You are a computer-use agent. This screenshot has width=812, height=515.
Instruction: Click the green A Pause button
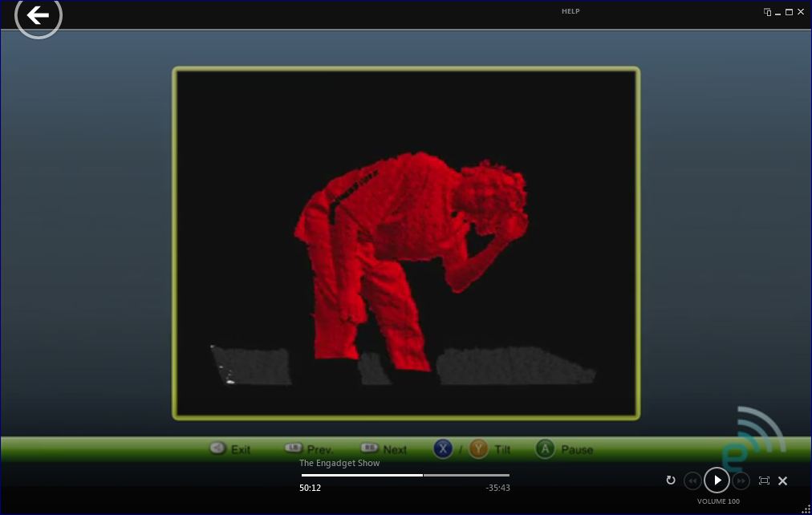click(546, 448)
